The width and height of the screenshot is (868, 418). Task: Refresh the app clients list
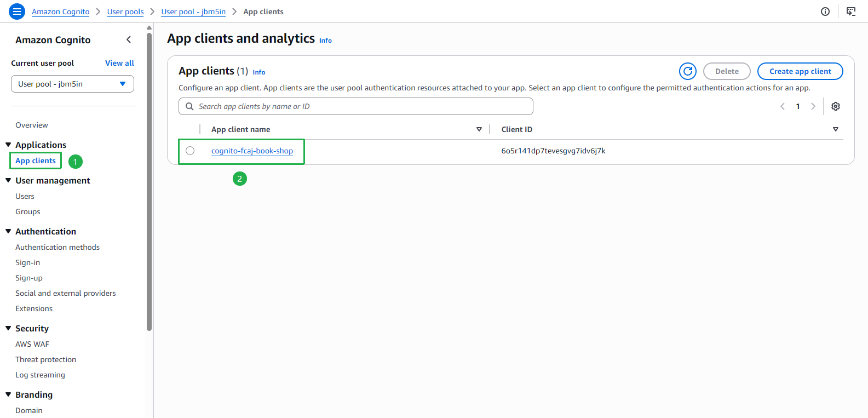[x=688, y=71]
